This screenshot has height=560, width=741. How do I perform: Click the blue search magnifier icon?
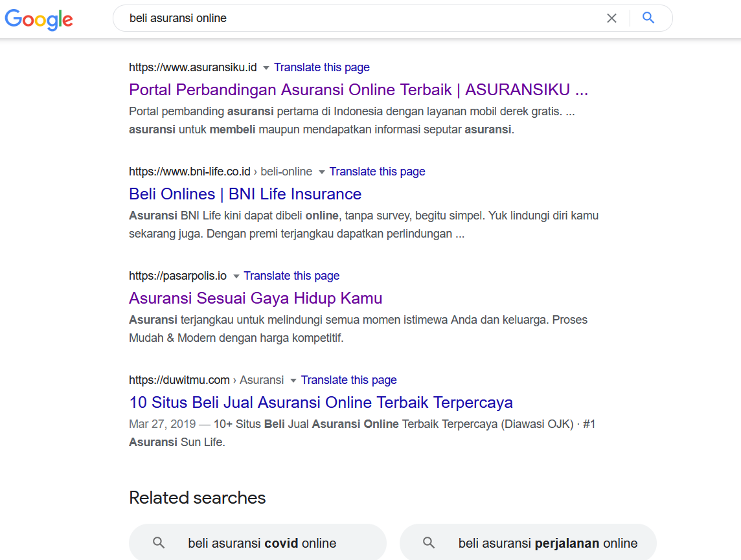(x=648, y=18)
